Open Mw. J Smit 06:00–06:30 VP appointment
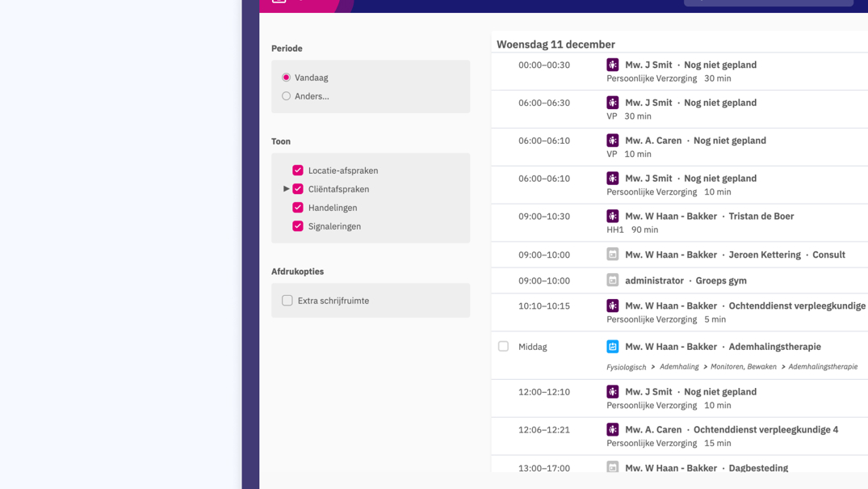868x489 pixels. coord(678,103)
